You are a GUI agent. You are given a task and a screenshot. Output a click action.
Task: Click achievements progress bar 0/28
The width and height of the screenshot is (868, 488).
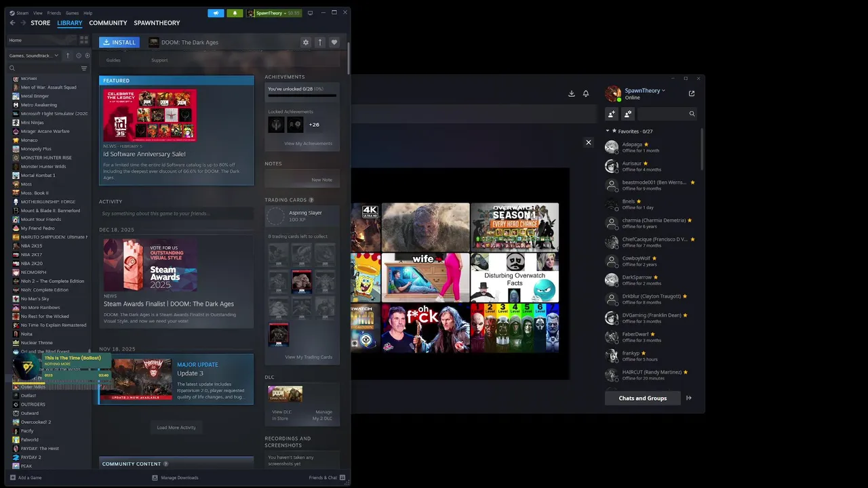(302, 96)
